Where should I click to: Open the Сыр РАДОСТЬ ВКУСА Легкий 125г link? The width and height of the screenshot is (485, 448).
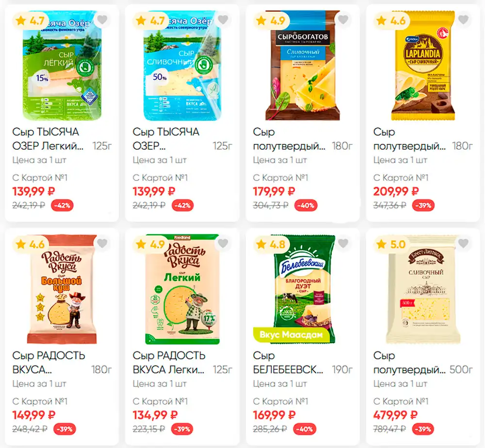pos(182,362)
